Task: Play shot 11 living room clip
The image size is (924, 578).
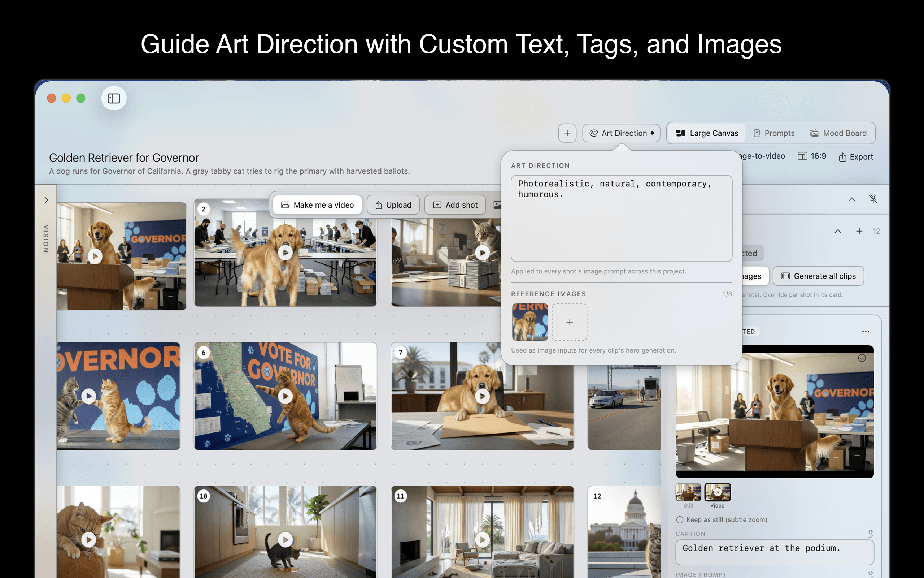Action: (x=482, y=539)
